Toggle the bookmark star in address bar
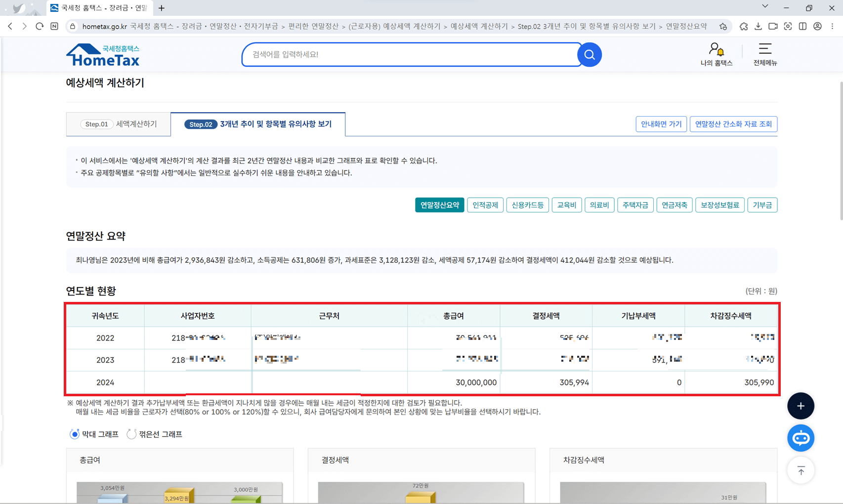 723,26
